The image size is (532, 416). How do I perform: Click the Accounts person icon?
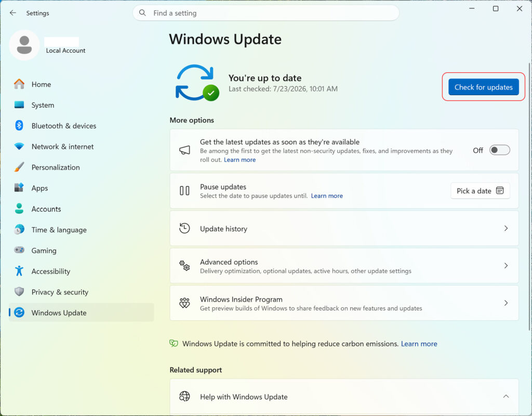pos(19,209)
